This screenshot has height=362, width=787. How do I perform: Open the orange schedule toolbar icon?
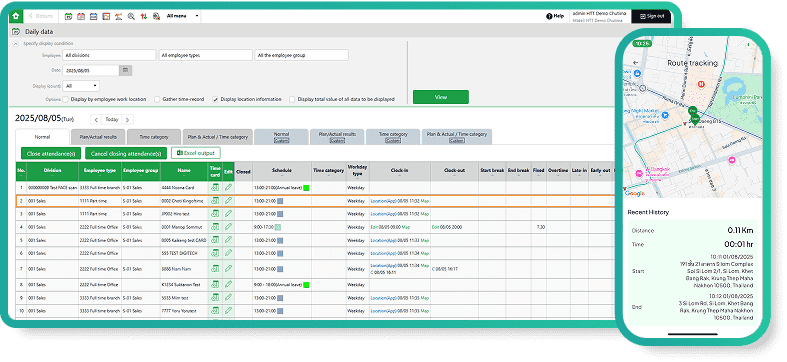point(106,16)
